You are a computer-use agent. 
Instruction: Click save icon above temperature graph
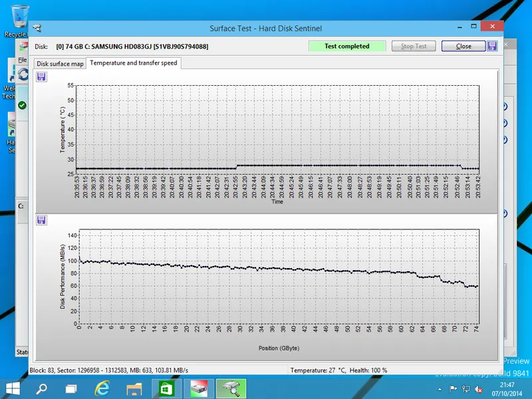41,76
